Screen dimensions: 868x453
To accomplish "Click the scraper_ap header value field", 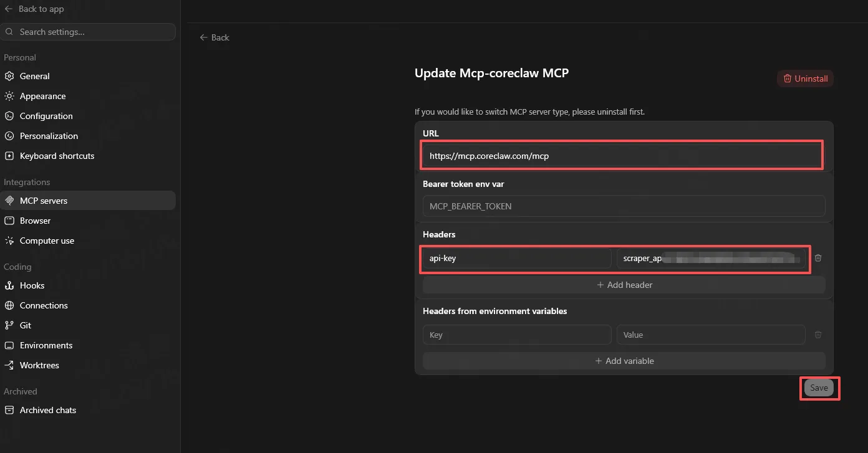I will click(711, 258).
